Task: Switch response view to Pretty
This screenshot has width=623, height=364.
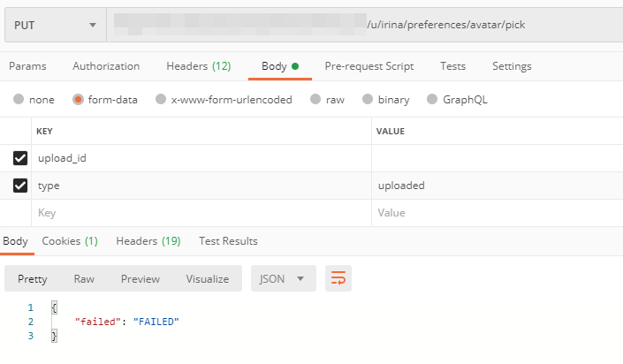Action: tap(32, 279)
